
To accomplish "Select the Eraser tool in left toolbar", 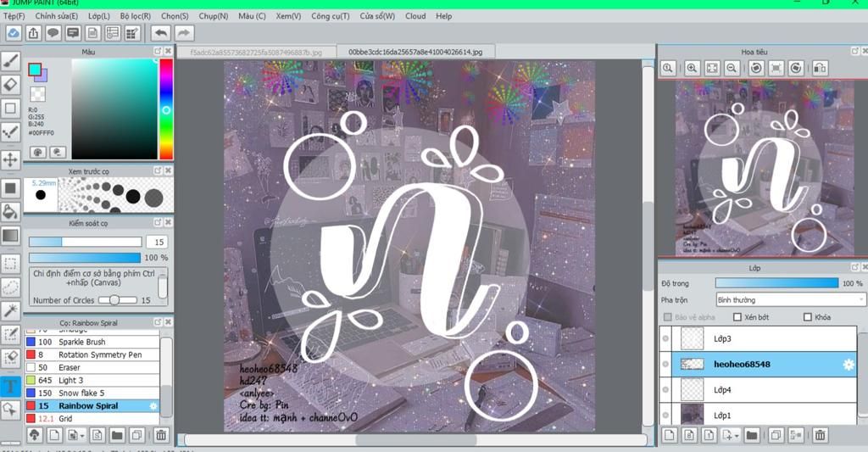I will 10,85.
